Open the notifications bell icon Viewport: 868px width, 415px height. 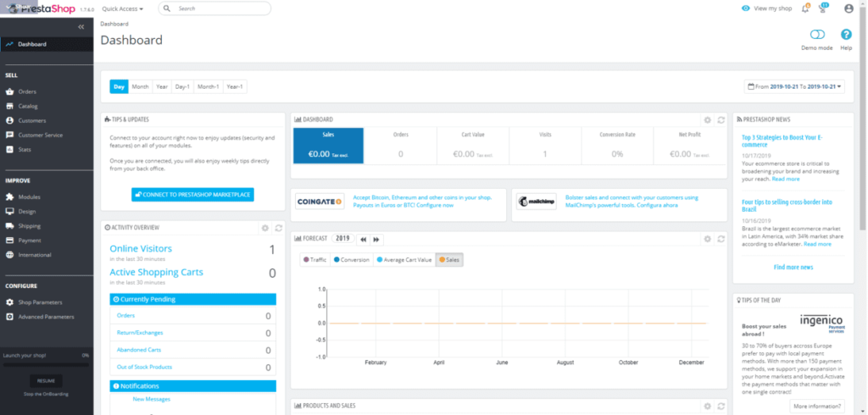click(805, 8)
